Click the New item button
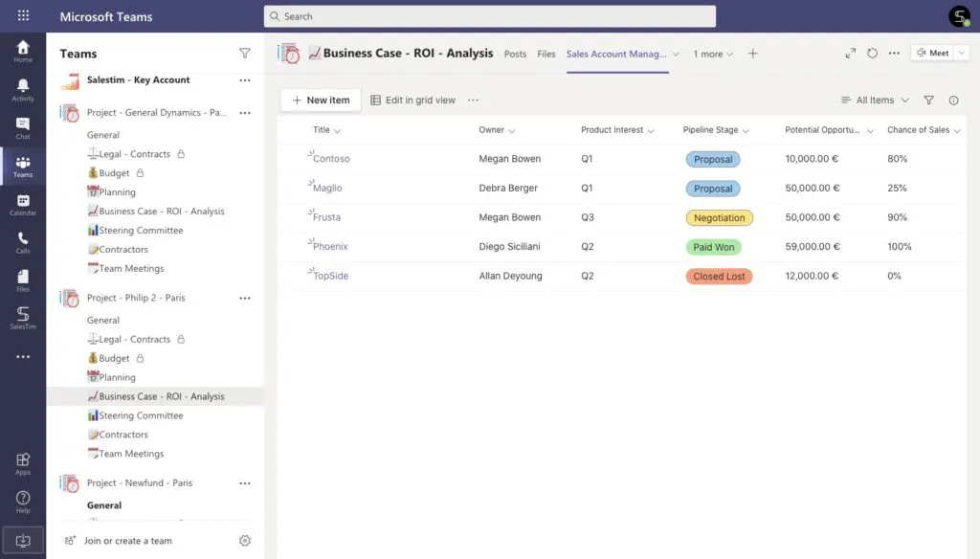Viewport: 980px width, 559px height. [321, 101]
